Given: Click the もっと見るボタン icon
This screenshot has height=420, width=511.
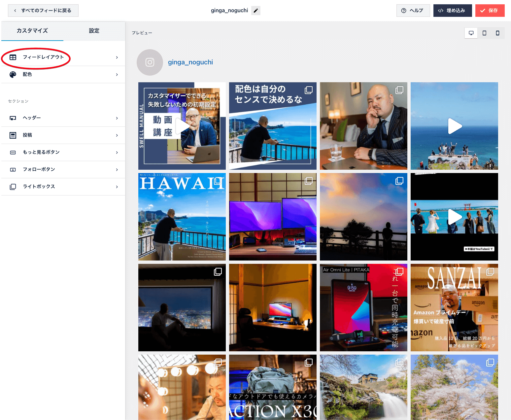Looking at the screenshot, I should pyautogui.click(x=13, y=153).
